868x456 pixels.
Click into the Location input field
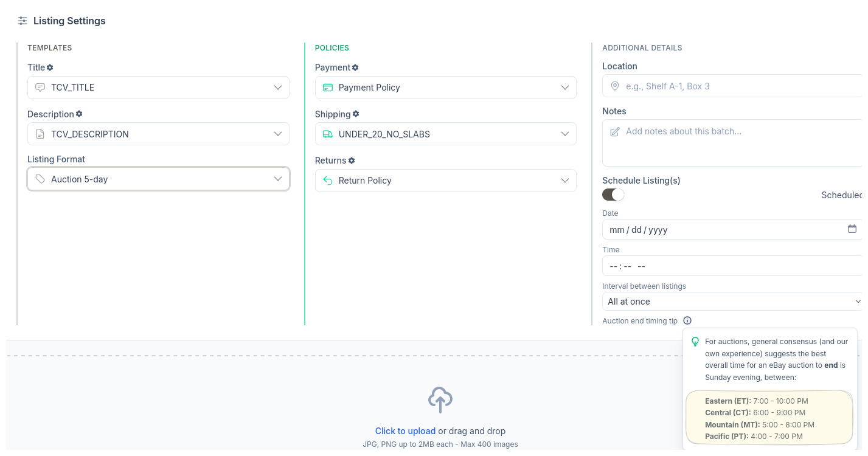pyautogui.click(x=736, y=86)
